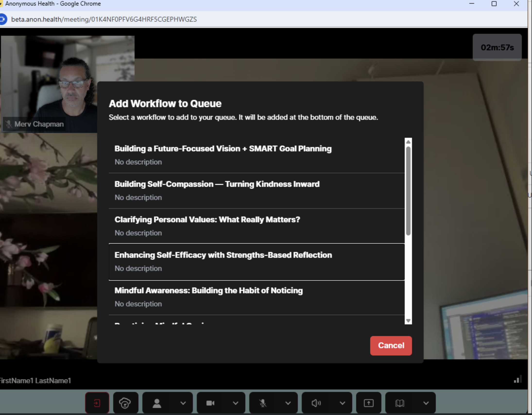The width and height of the screenshot is (532, 415).
Task: Expand the chevron next to camera
Action: [236, 403]
